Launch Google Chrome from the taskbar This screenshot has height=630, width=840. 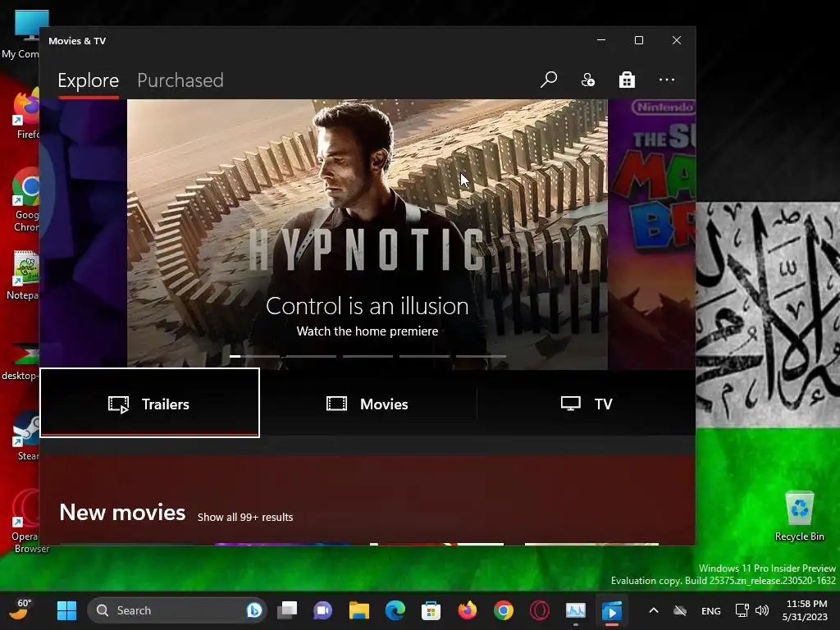[504, 610]
